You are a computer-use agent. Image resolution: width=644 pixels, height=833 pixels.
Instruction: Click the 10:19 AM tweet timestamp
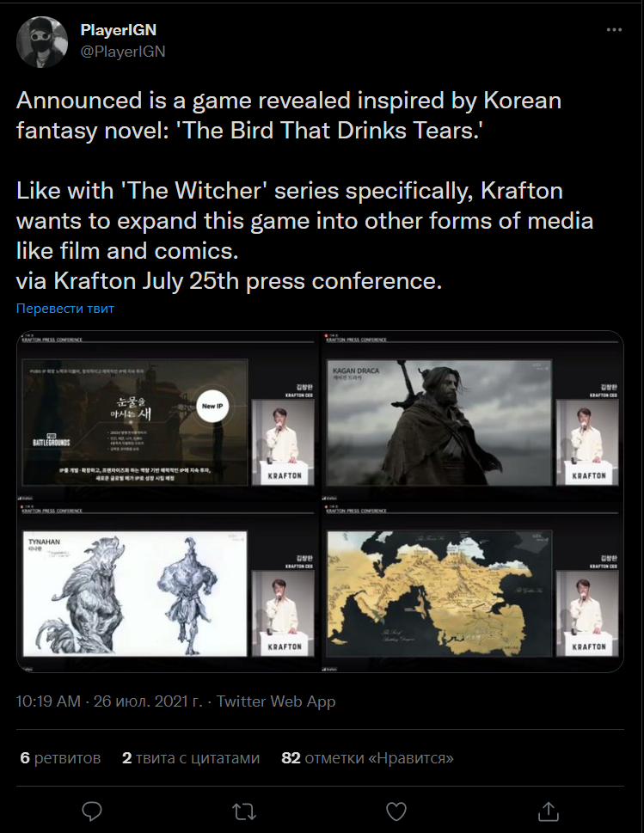(48, 701)
